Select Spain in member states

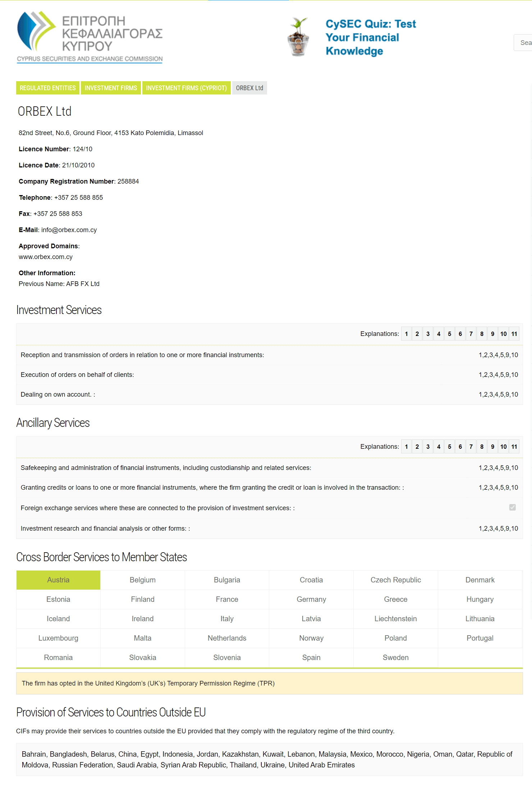311,658
